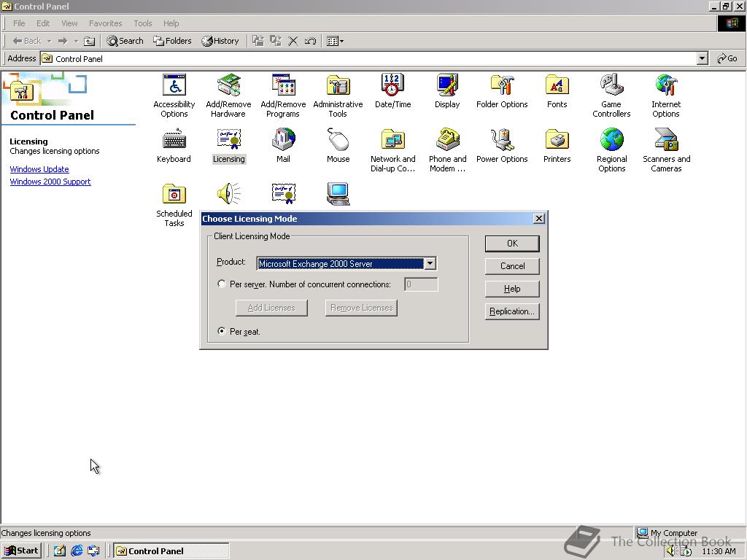Open Scanners and Cameras icon

[x=666, y=150]
